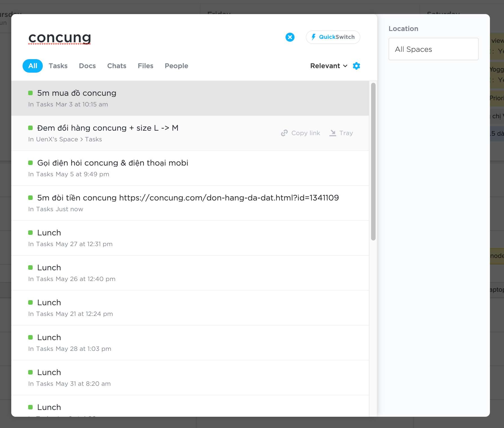Click the results list scrollbar thumb
The image size is (504, 428).
point(373,162)
